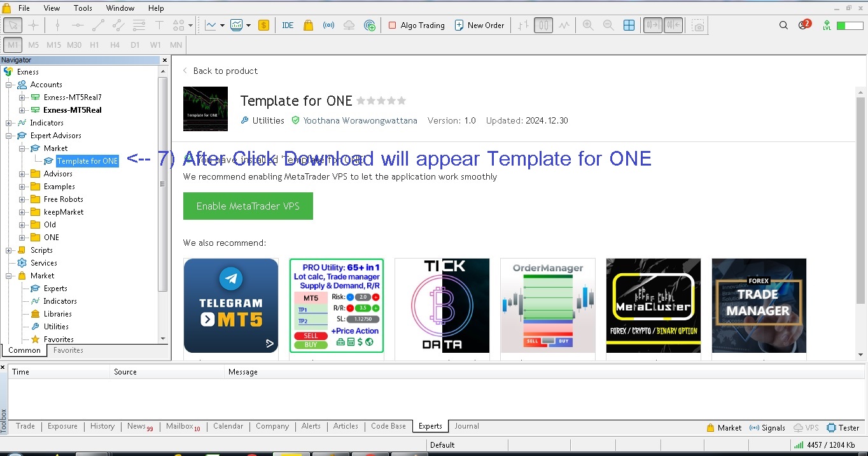Toggle chart auto-scroll
This screenshot has width=868, height=456.
pos(653,25)
